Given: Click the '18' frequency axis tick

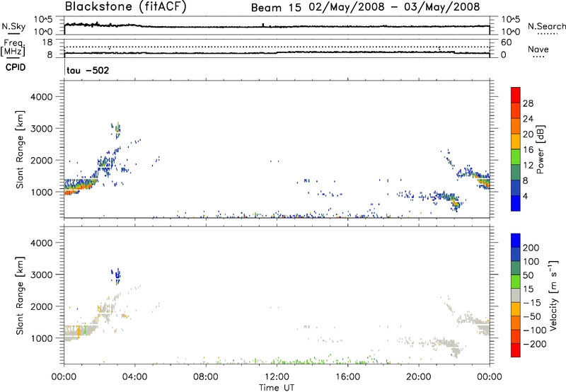Looking at the screenshot, I should (47, 42).
